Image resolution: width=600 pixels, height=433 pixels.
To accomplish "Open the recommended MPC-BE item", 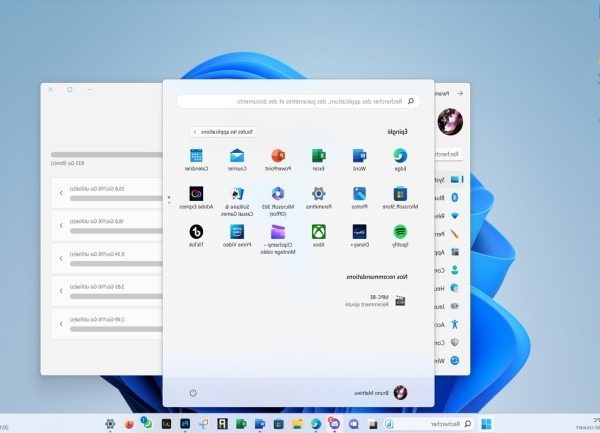I will (x=375, y=301).
